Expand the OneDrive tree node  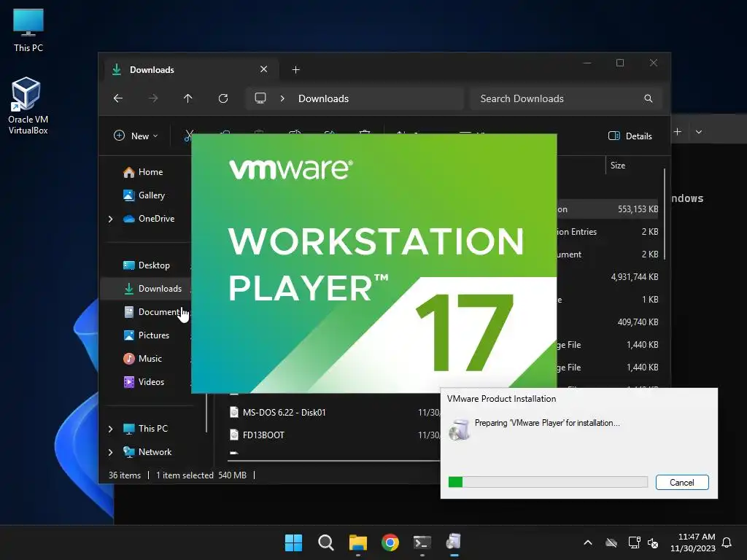pyautogui.click(x=111, y=219)
